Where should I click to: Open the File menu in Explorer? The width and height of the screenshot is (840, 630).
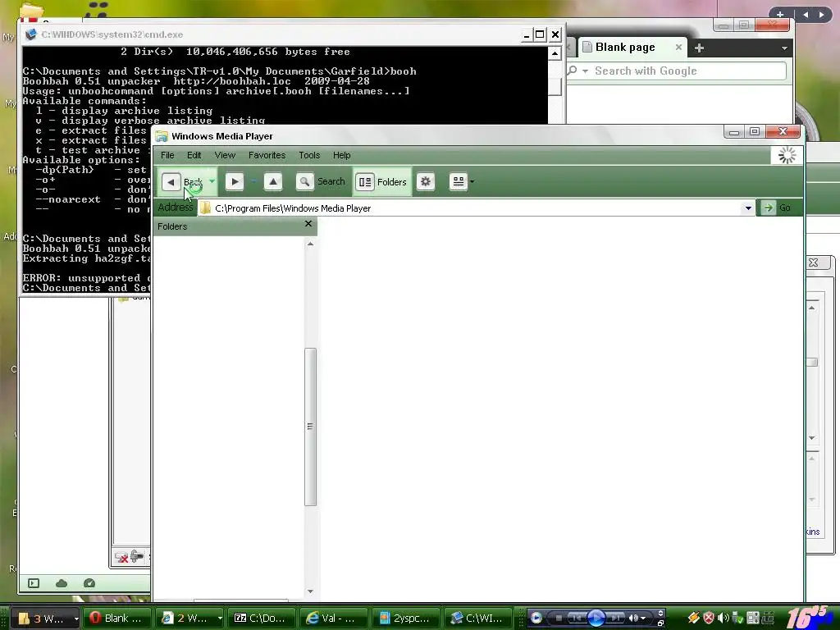click(x=167, y=155)
